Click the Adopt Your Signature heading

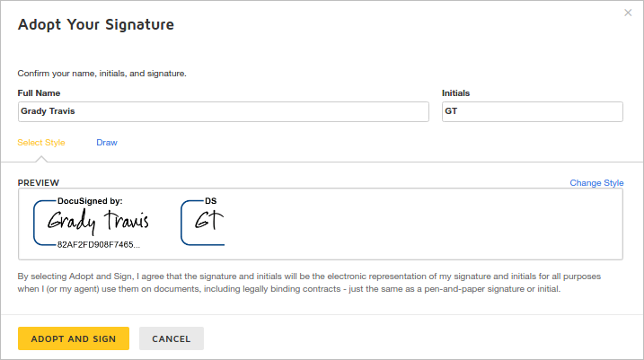pos(96,25)
